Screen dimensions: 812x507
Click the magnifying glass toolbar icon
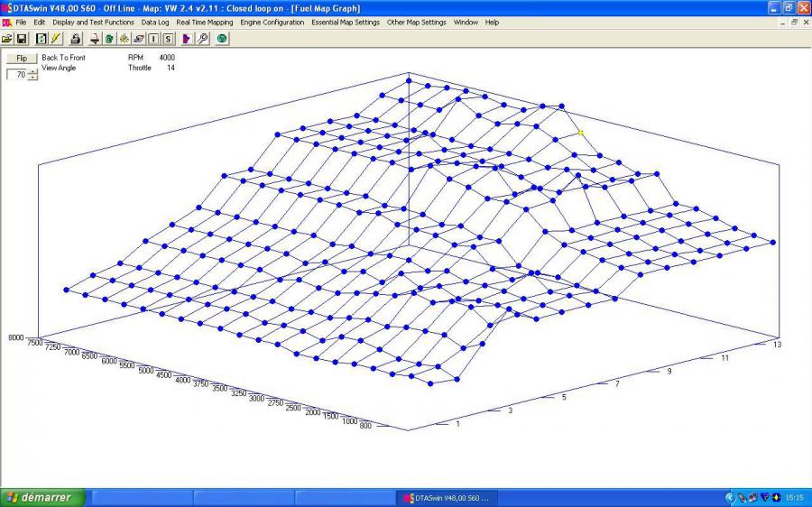tap(203, 39)
